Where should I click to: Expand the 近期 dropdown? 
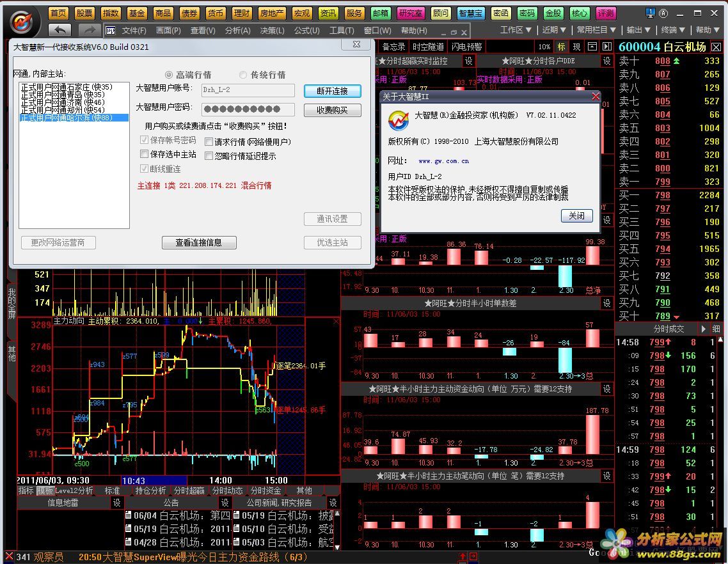coord(554,30)
